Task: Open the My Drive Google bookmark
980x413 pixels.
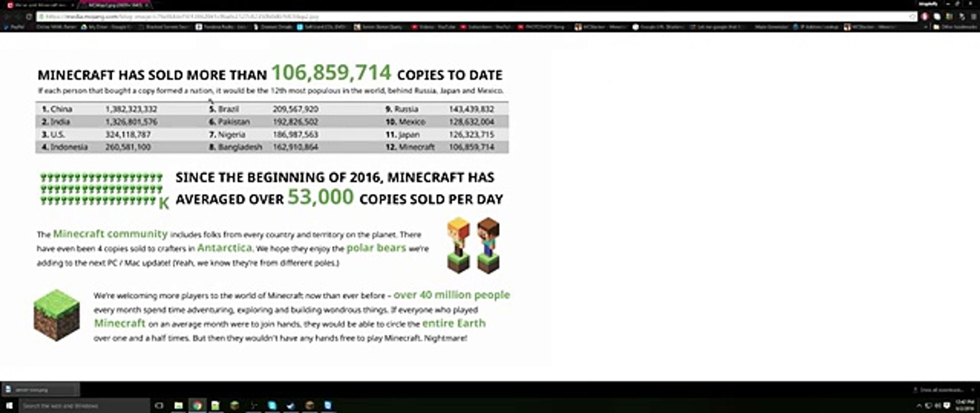Action: [x=107, y=27]
